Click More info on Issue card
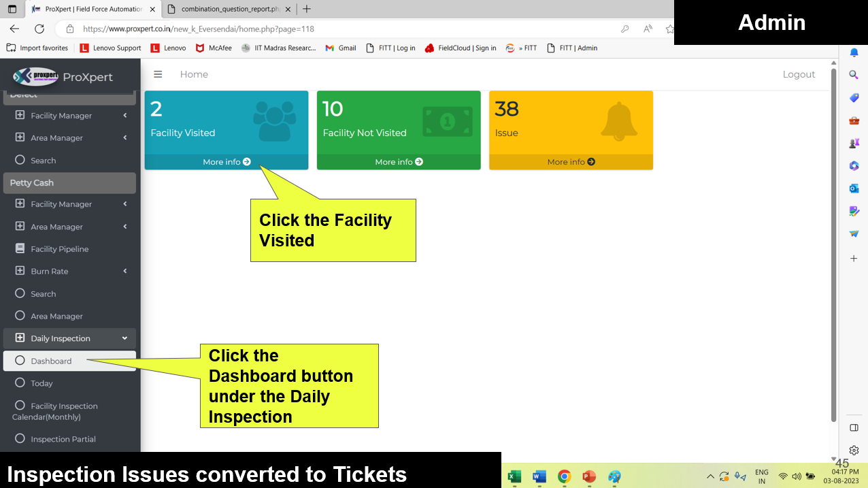Viewport: 868px width, 488px height. point(571,162)
